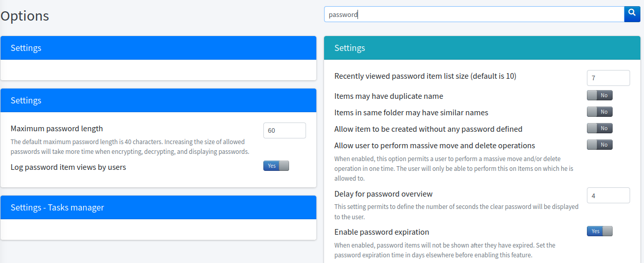Click 'Allow user to perform massive move' label
Screen dimensions: 644x263
(x=435, y=146)
